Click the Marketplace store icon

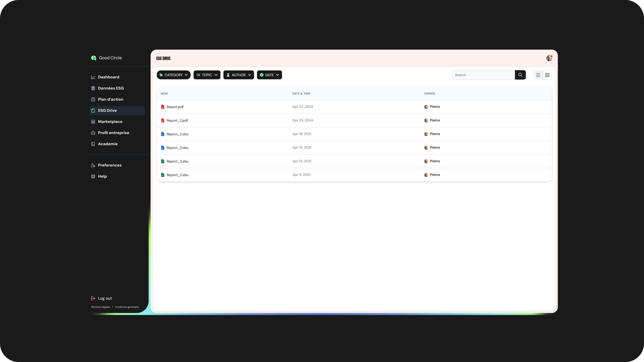(x=93, y=122)
